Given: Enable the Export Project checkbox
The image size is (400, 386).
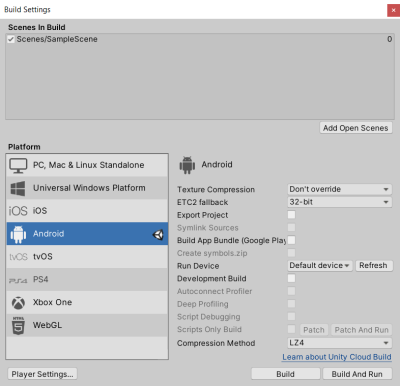Looking at the screenshot, I should (291, 215).
